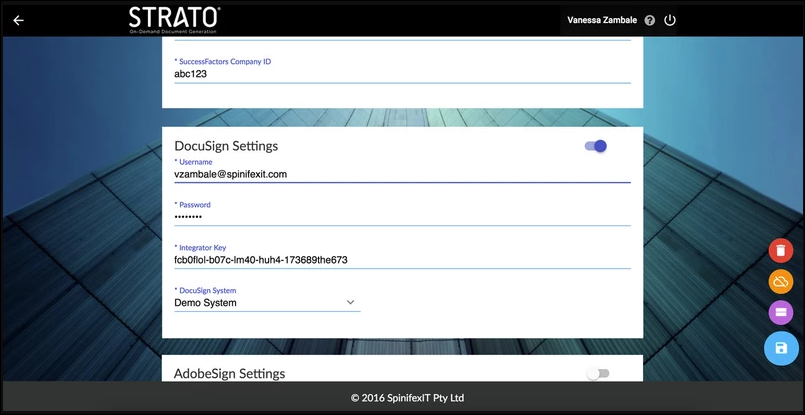Image resolution: width=805 pixels, height=415 pixels.
Task: Save settings with the blue floppy disk button
Action: (781, 348)
